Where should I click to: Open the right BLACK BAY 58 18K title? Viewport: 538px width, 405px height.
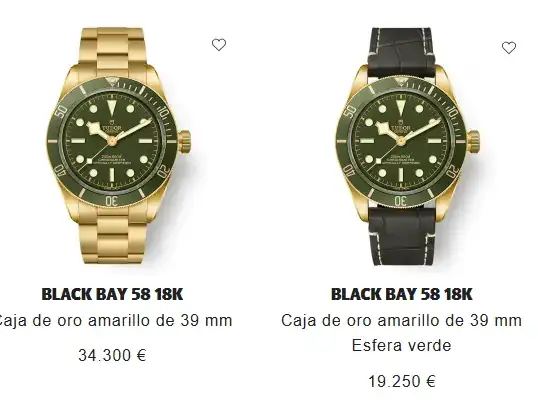(402, 294)
